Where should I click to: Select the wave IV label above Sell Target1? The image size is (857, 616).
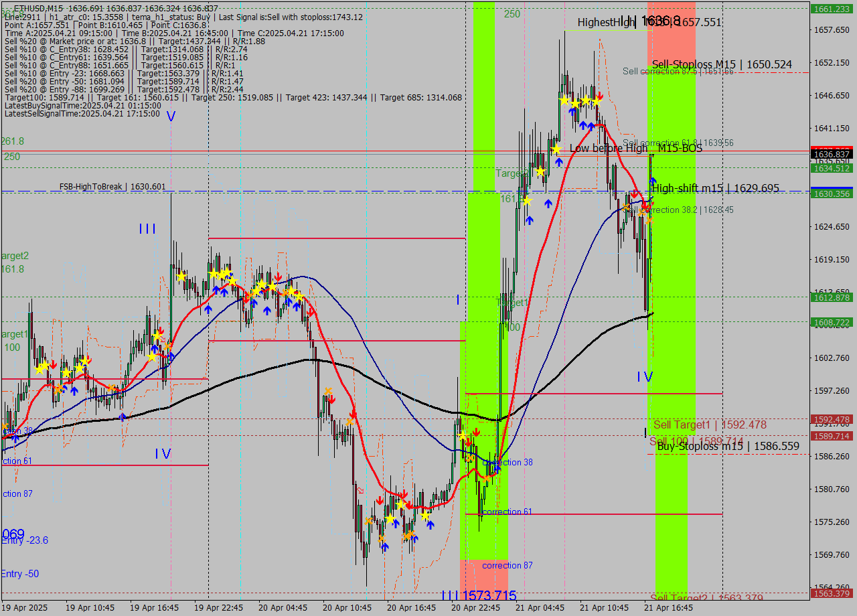(644, 377)
